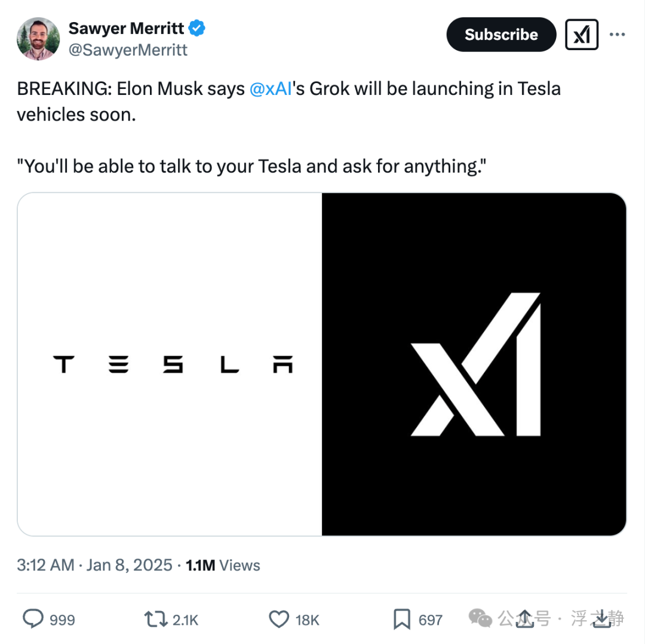Click the 1.1M Views count

point(223,565)
